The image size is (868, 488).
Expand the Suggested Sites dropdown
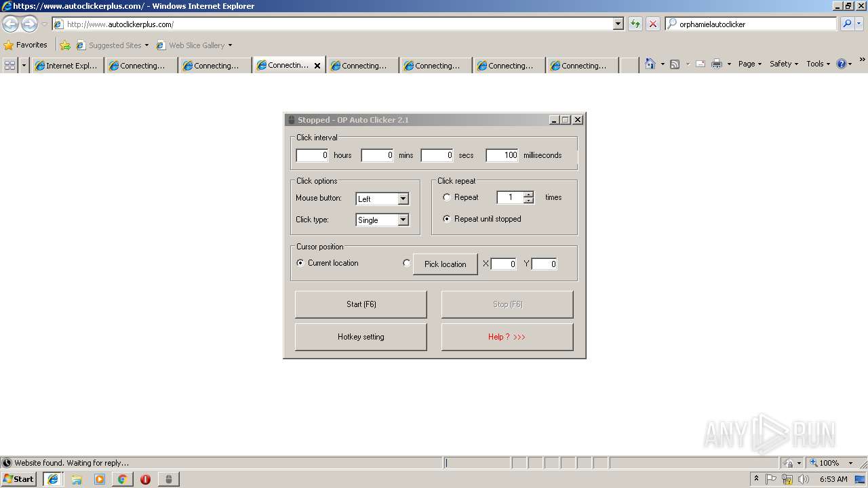point(146,45)
